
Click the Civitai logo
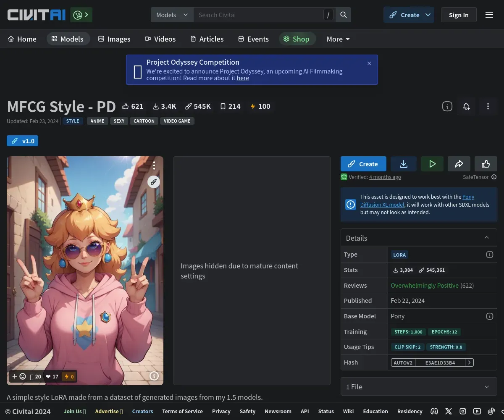click(36, 15)
